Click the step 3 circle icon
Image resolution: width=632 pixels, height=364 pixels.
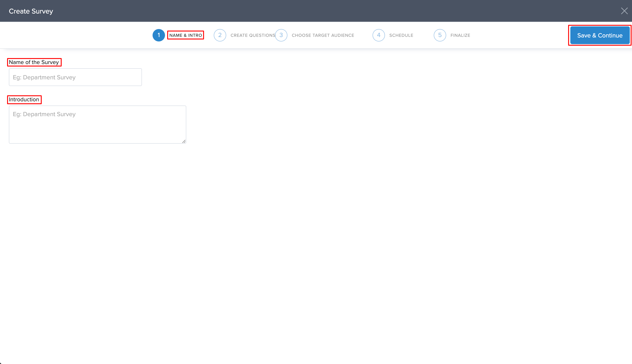pos(281,35)
